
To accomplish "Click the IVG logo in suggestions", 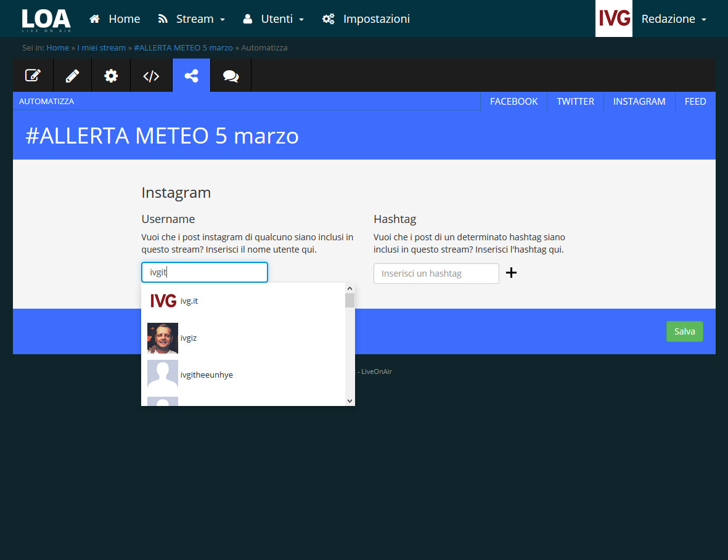I will pos(163,301).
